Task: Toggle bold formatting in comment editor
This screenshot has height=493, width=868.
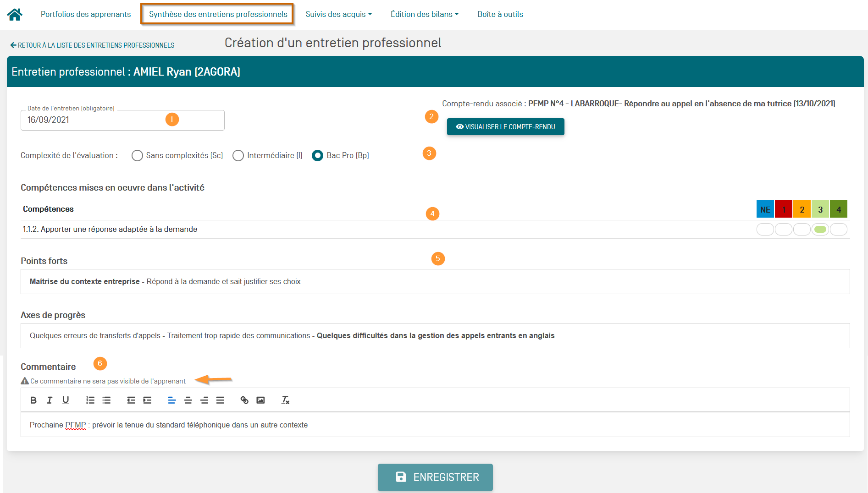Action: pyautogui.click(x=33, y=400)
